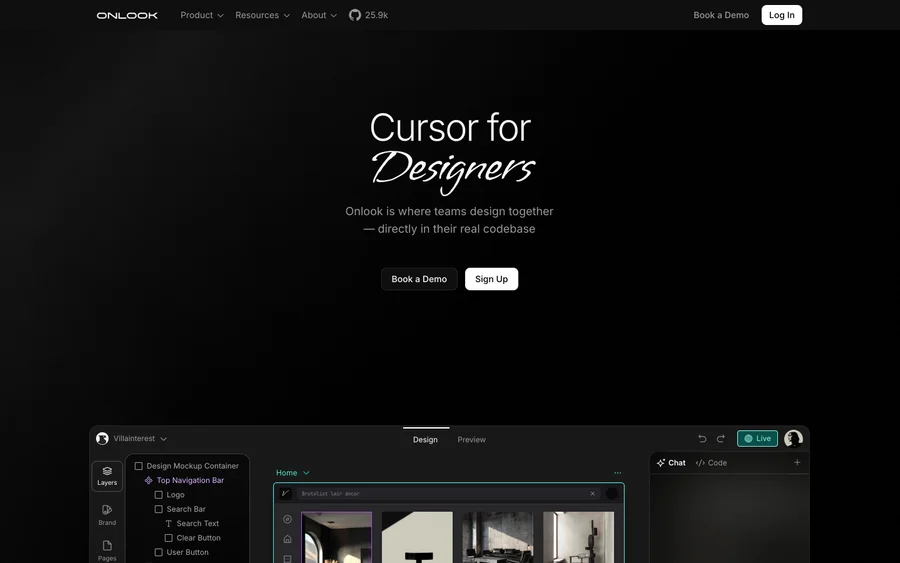Click the green Live button

(x=757, y=438)
